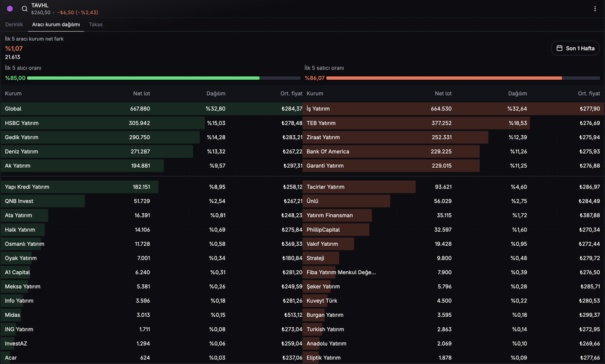
Task: Open the search magnifier icon
Action: point(24,8)
